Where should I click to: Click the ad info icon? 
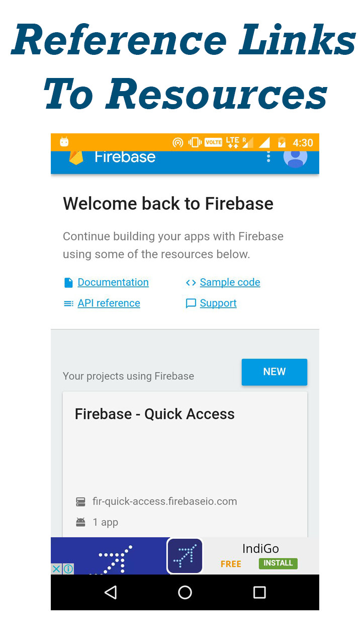(68, 569)
